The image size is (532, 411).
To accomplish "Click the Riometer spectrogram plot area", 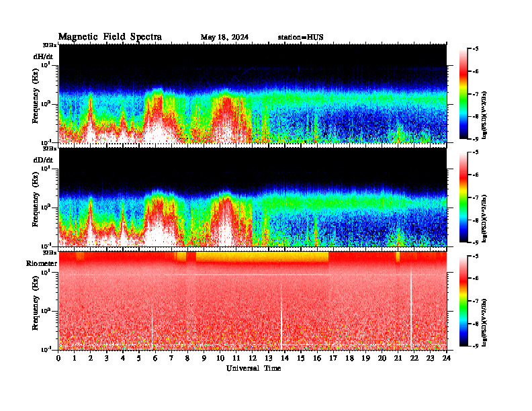I will click(253, 300).
